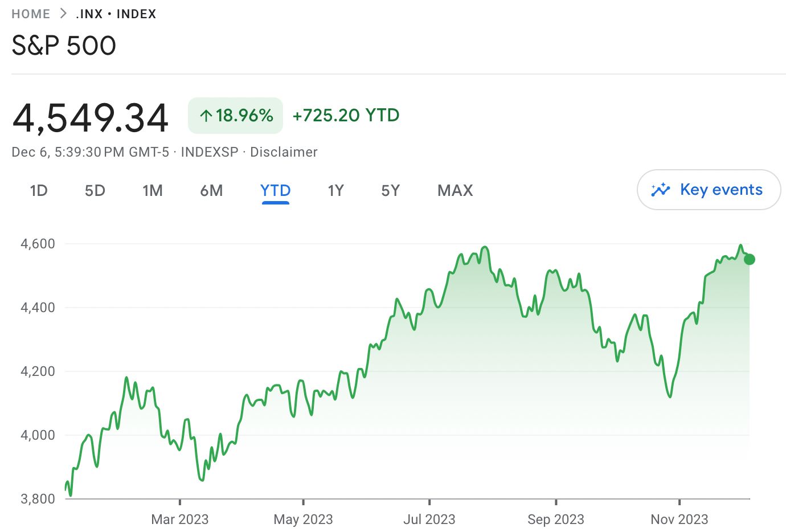Click the 18.96% change badge
Viewport: 786px width, 532px height.
pyautogui.click(x=235, y=116)
